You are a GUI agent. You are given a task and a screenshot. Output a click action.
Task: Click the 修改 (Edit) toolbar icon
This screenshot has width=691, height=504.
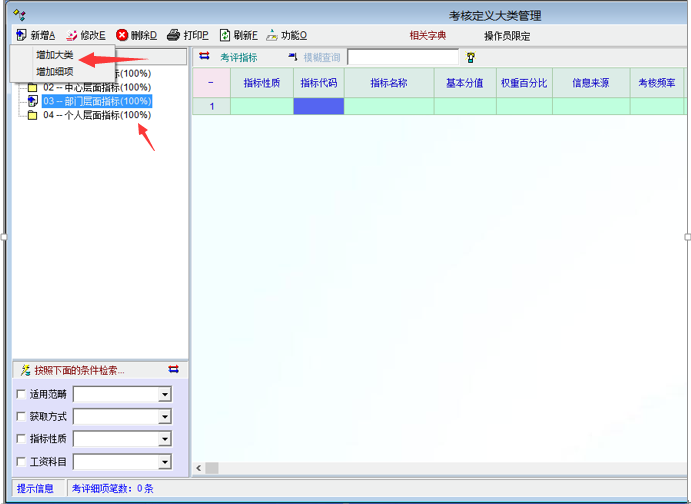(x=72, y=35)
